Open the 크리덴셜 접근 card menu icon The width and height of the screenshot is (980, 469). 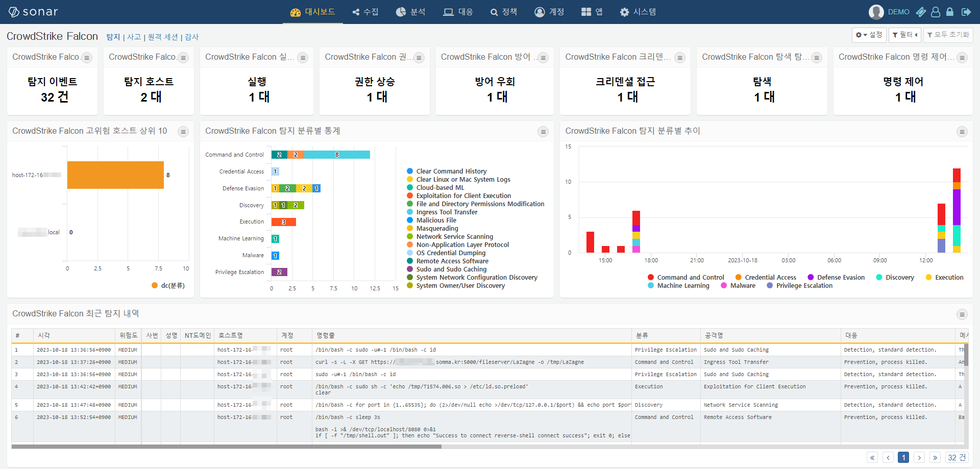[x=680, y=58]
